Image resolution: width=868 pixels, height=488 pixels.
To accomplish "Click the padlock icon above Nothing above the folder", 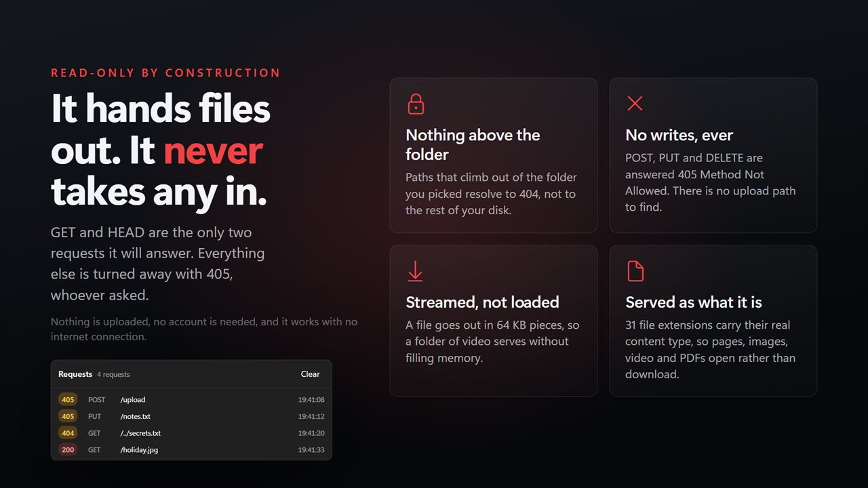I will [x=416, y=103].
